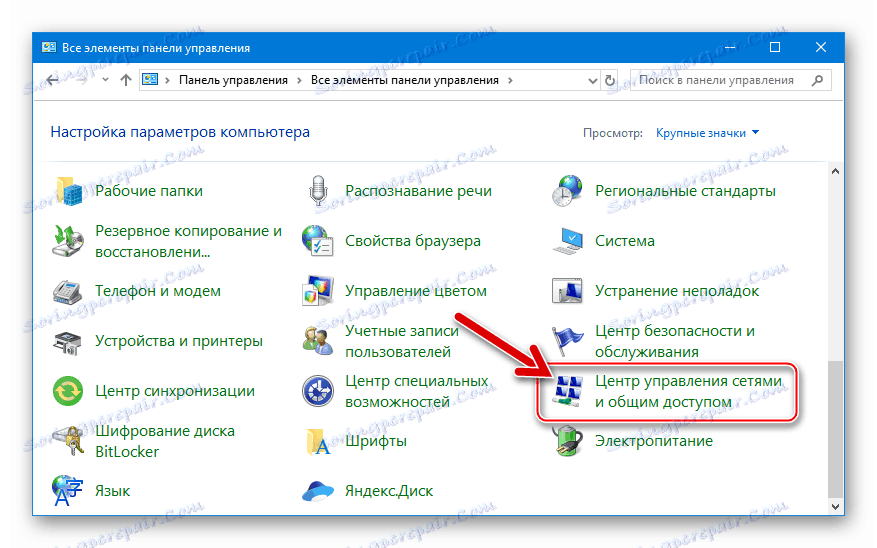The height and width of the screenshot is (548, 877).
Task: Click the Система computer icon
Action: point(568,241)
